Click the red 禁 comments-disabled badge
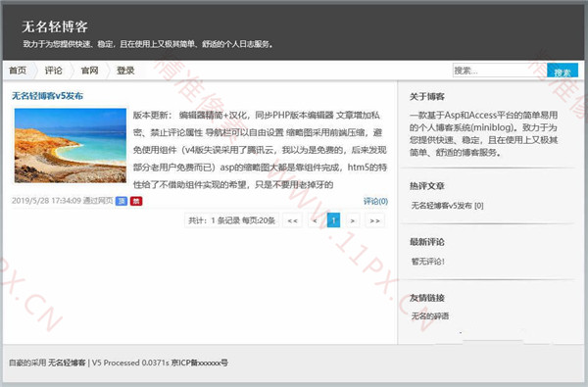 (x=136, y=201)
